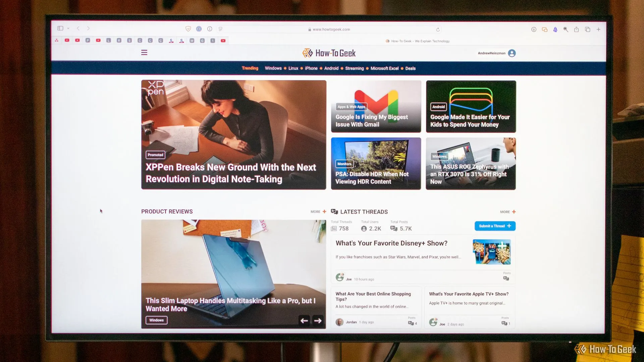The image size is (644, 362).
Task: Click the Apps & Web Apps category tag
Action: pyautogui.click(x=351, y=107)
